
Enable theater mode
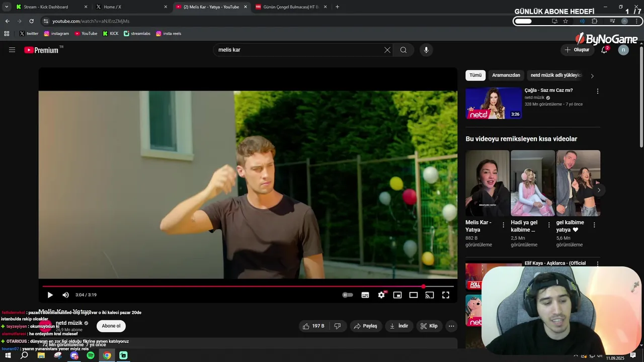click(414, 295)
